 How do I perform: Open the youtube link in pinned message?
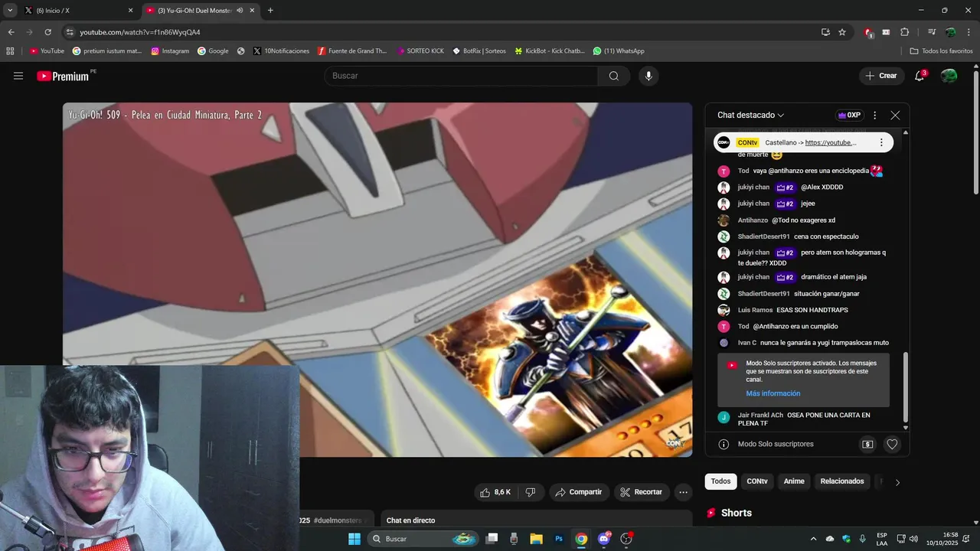click(831, 142)
